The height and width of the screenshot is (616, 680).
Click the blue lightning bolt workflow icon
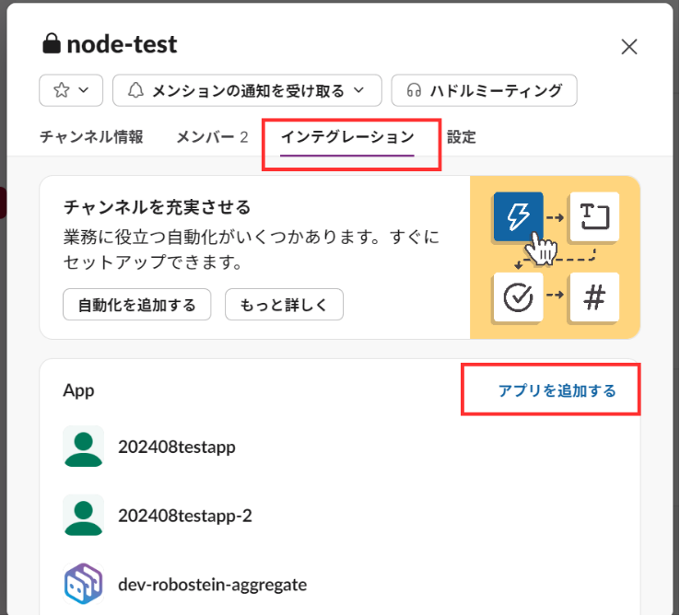518,216
